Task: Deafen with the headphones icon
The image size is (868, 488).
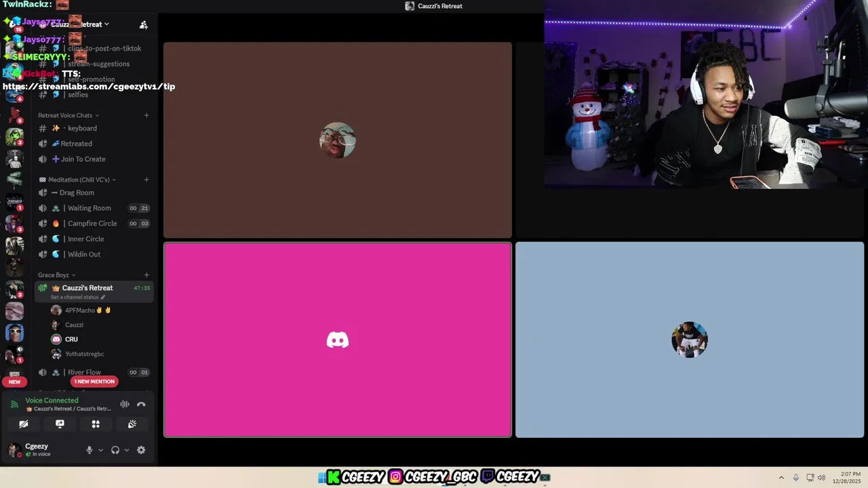Action: pos(115,450)
